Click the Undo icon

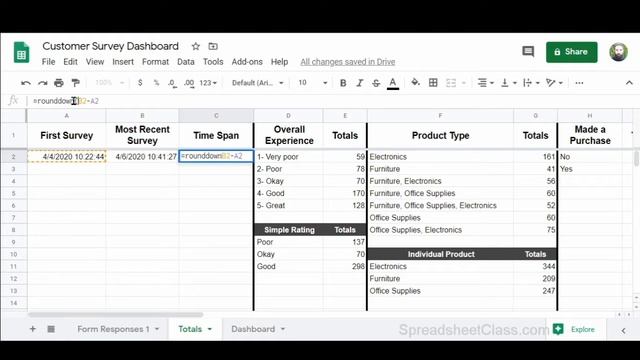[x=26, y=83]
